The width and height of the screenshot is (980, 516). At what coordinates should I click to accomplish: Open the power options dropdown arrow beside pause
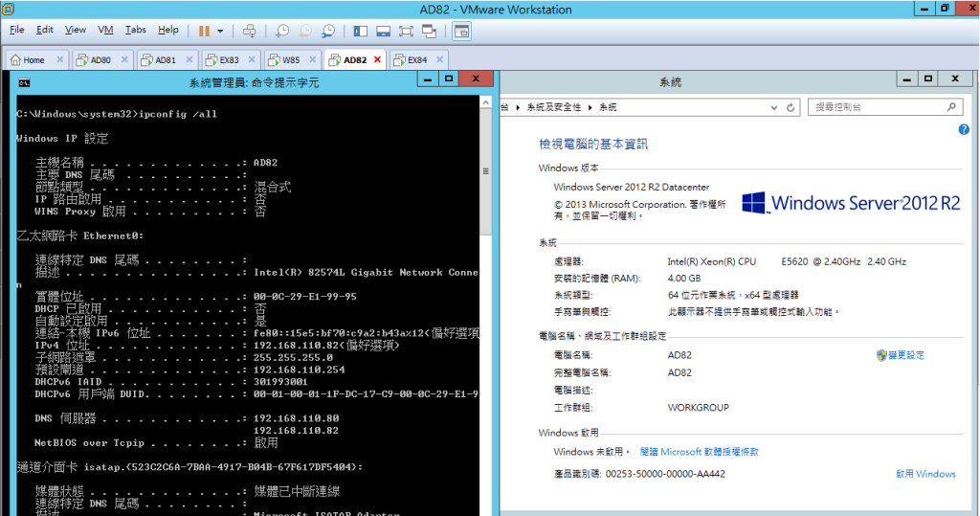click(220, 31)
